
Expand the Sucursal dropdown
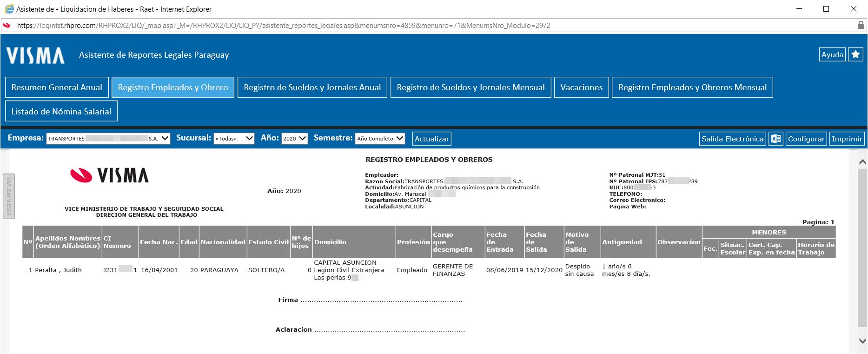click(x=234, y=138)
